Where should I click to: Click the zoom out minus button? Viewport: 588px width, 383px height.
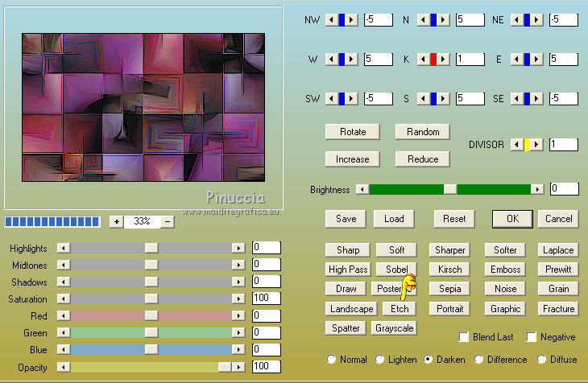168,221
